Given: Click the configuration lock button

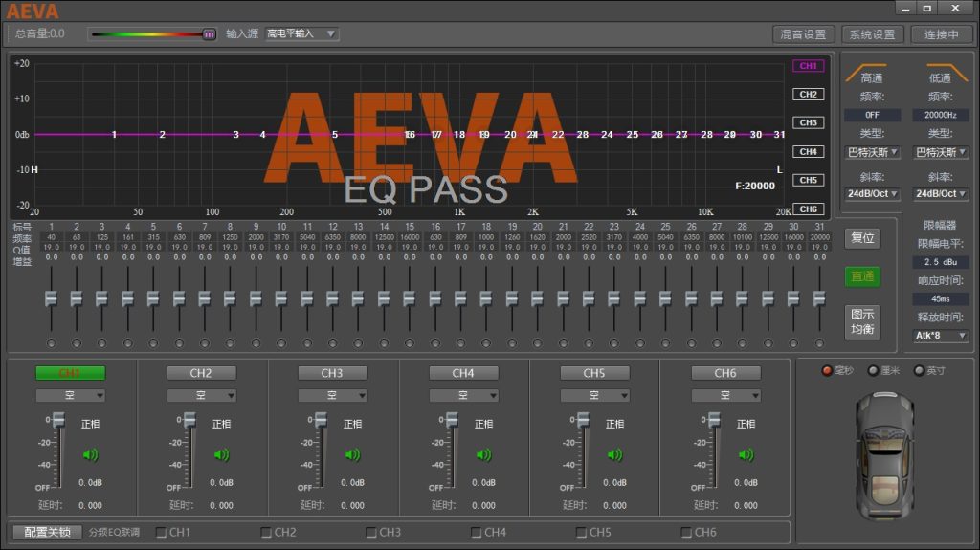Looking at the screenshot, I should (x=48, y=532).
